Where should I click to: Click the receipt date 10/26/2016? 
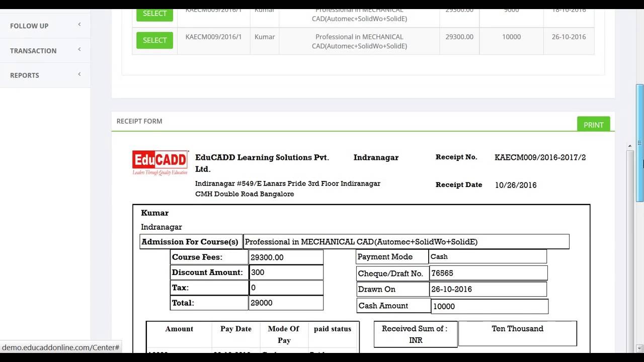[516, 185]
